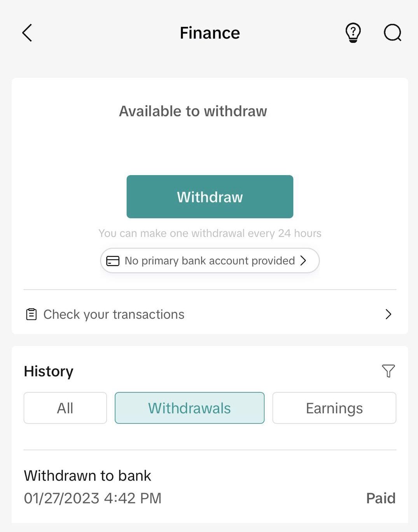The image size is (418, 532).
Task: Click the Paid status label
Action: [x=381, y=498]
